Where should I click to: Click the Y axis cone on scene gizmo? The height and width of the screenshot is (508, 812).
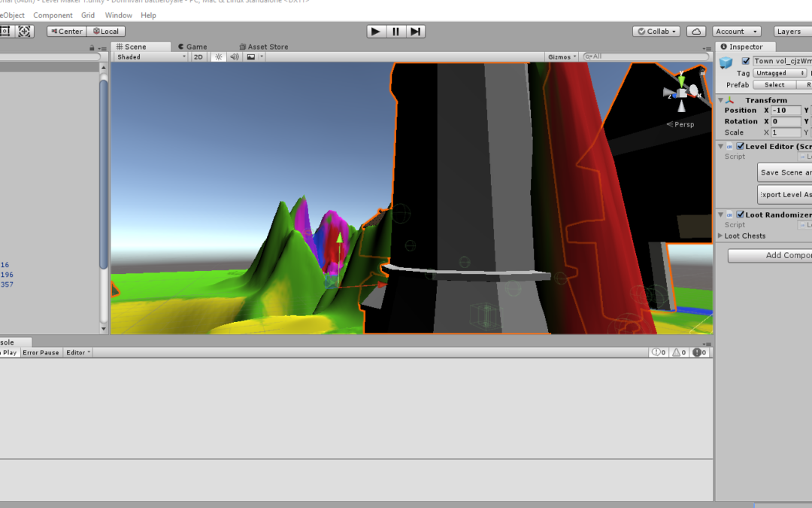tap(681, 80)
